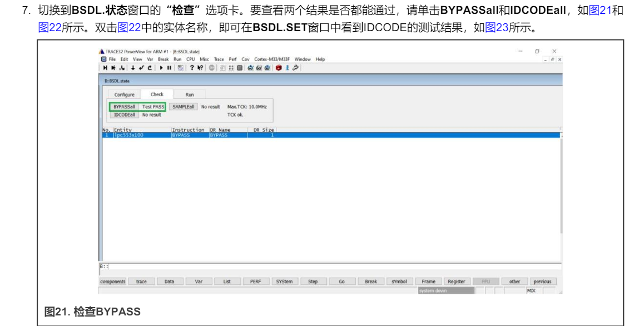Click the components softkey button
The image size is (644, 326).
coord(112,281)
